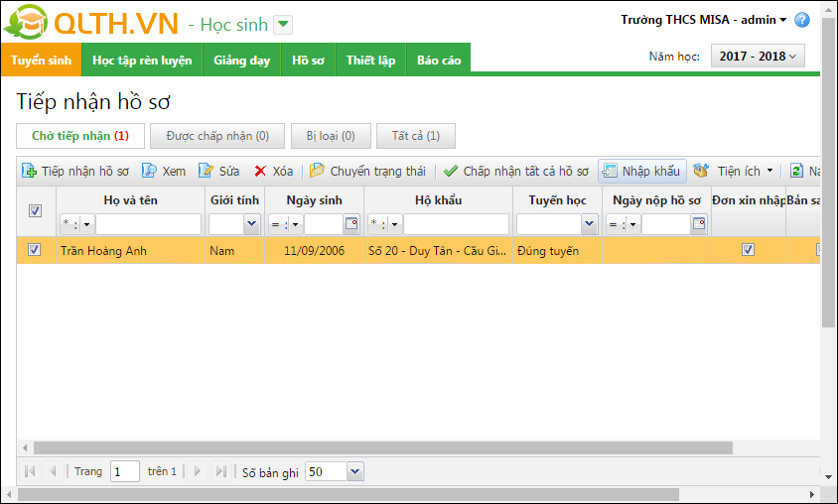Switch to Chờ tiếp nhận (1) tab

pos(80,136)
